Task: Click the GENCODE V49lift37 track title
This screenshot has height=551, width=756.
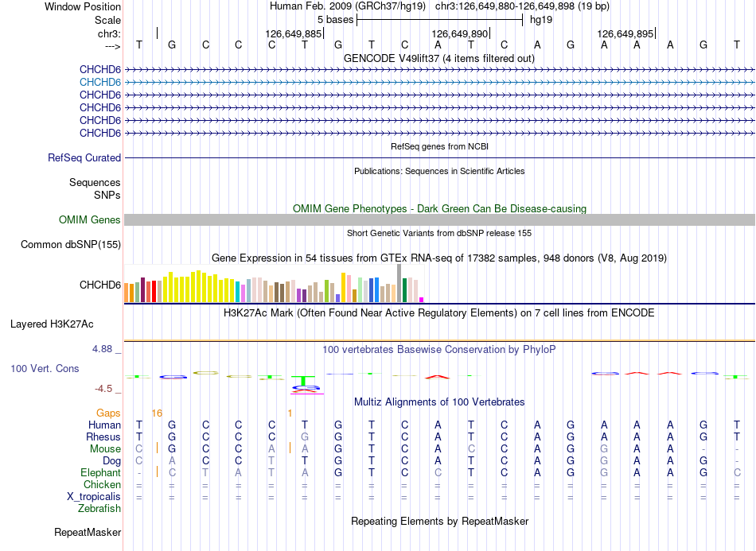Action: pos(439,59)
